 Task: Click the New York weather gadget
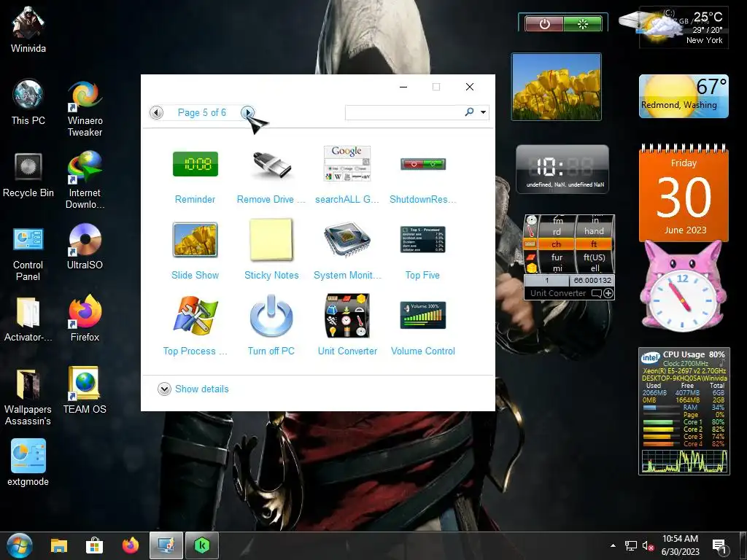pos(684,28)
